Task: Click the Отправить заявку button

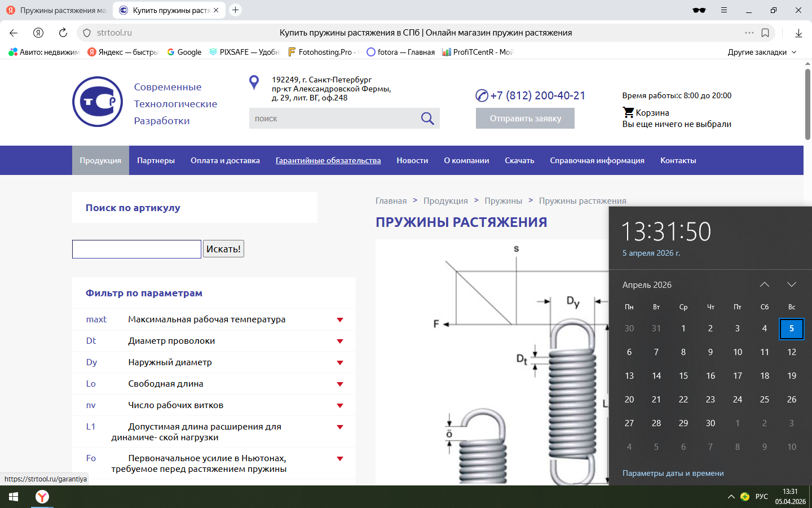Action: (x=525, y=119)
